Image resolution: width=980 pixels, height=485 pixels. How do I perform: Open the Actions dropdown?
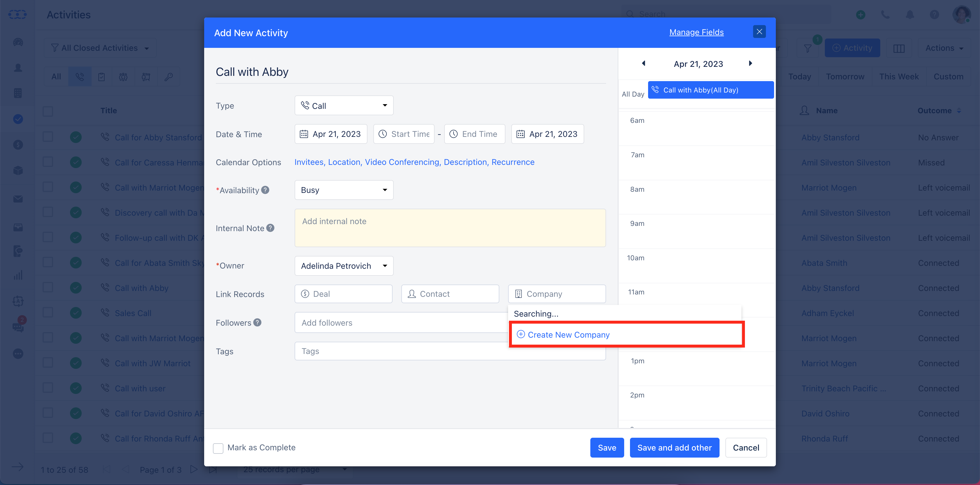click(x=944, y=48)
